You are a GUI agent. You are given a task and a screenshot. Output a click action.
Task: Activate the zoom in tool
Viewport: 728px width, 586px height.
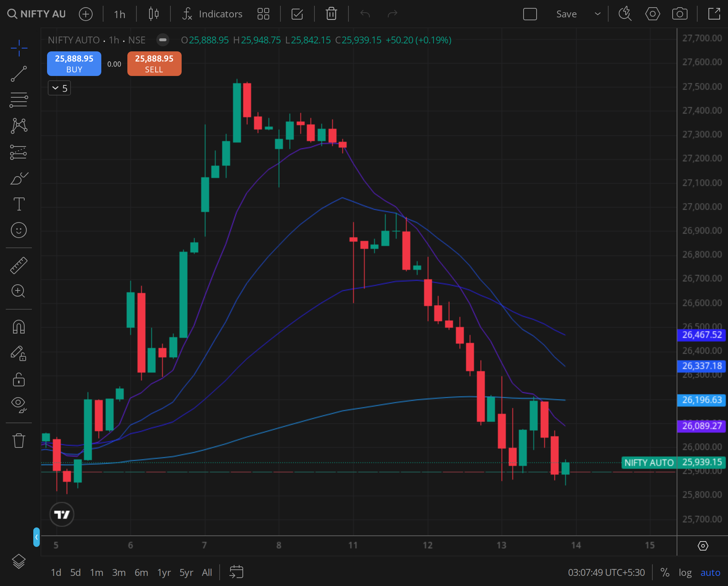pyautogui.click(x=19, y=291)
